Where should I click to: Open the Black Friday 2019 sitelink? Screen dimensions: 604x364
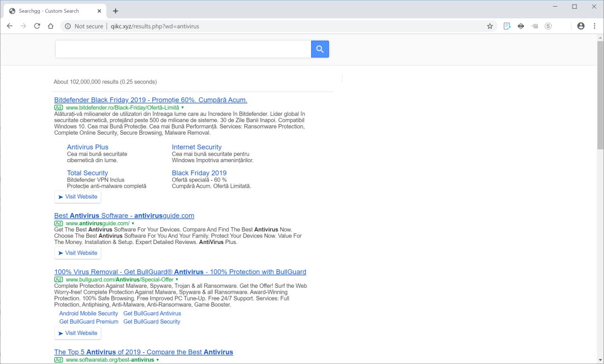click(199, 173)
